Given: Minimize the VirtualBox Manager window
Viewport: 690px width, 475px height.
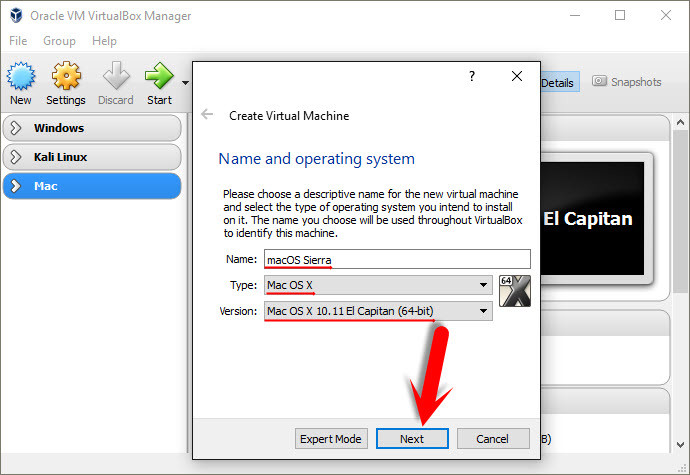Looking at the screenshot, I should coord(575,15).
